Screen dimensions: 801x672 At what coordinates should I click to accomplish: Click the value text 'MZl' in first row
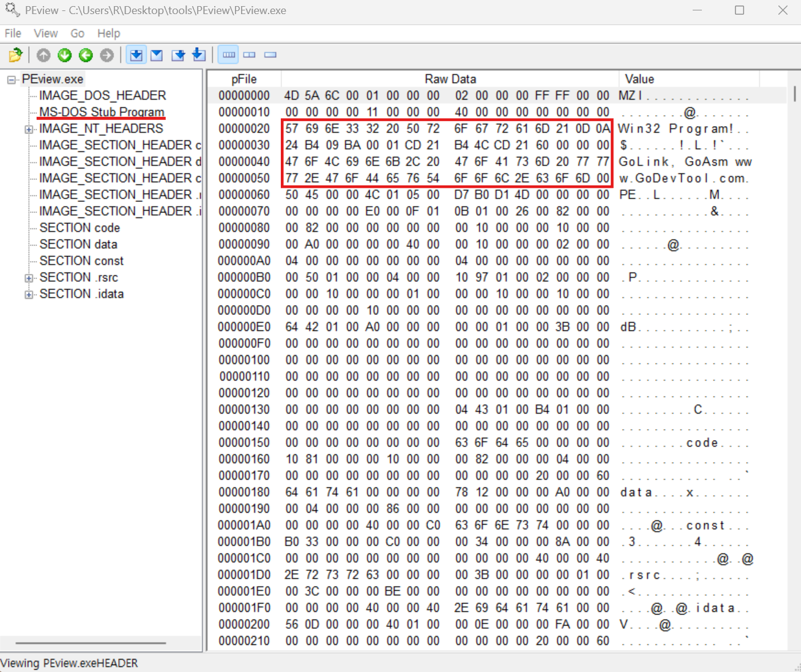coord(631,95)
